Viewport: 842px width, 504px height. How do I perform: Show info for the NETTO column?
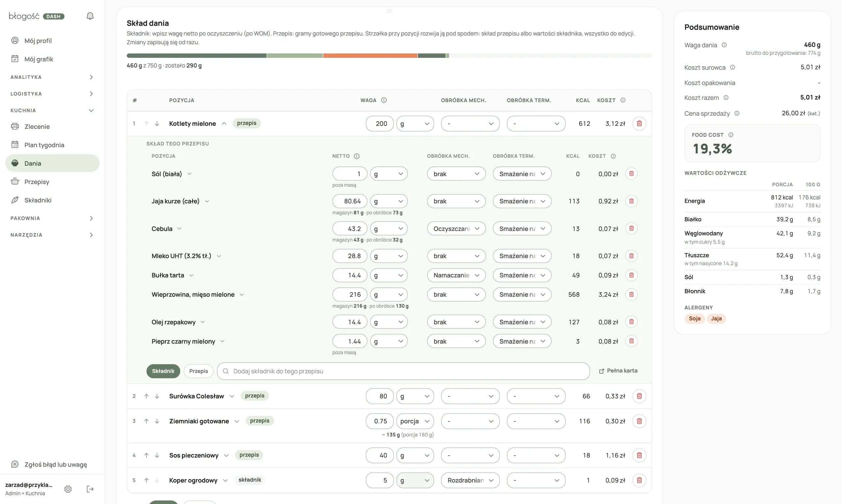357,156
